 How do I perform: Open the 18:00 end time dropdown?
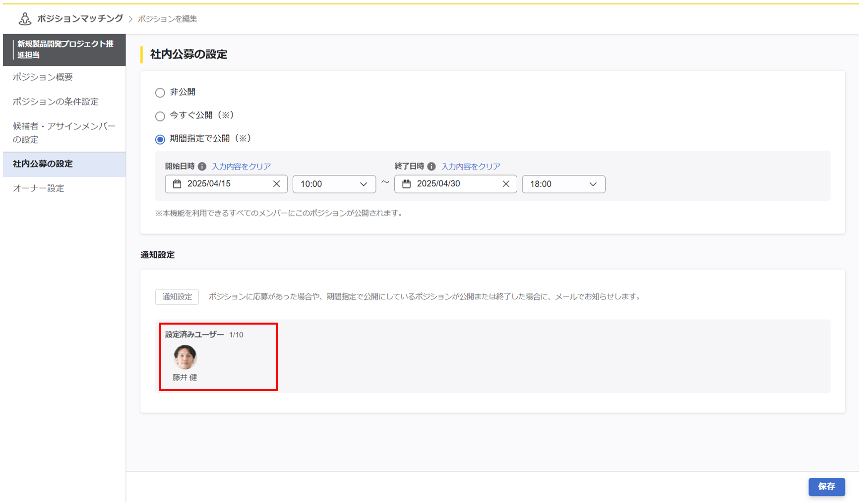pyautogui.click(x=563, y=184)
